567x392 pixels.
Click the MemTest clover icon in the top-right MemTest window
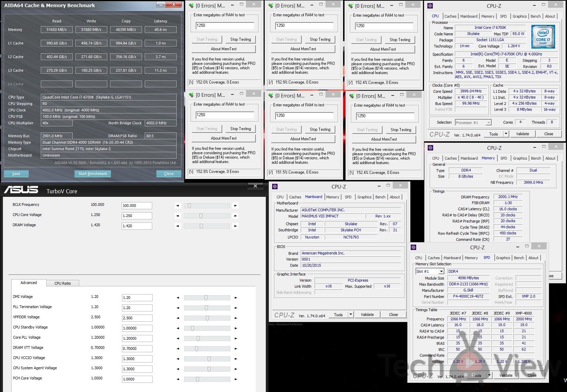click(x=351, y=6)
